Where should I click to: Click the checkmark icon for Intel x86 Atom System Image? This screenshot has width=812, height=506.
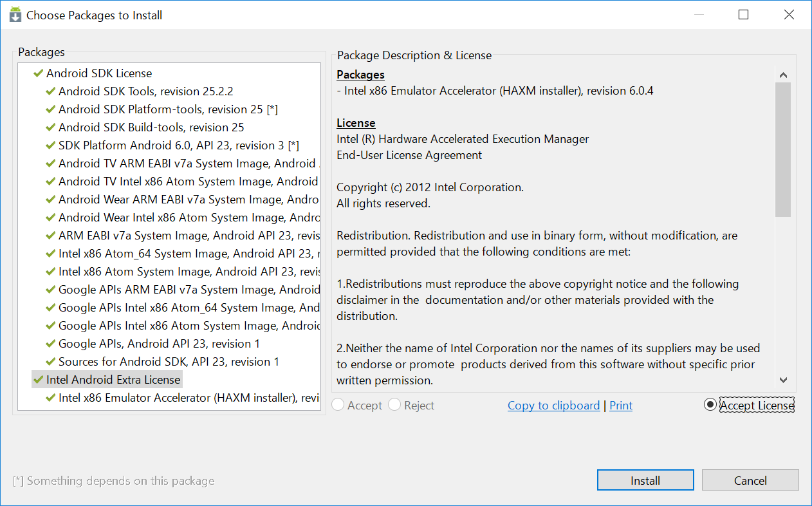tap(50, 272)
